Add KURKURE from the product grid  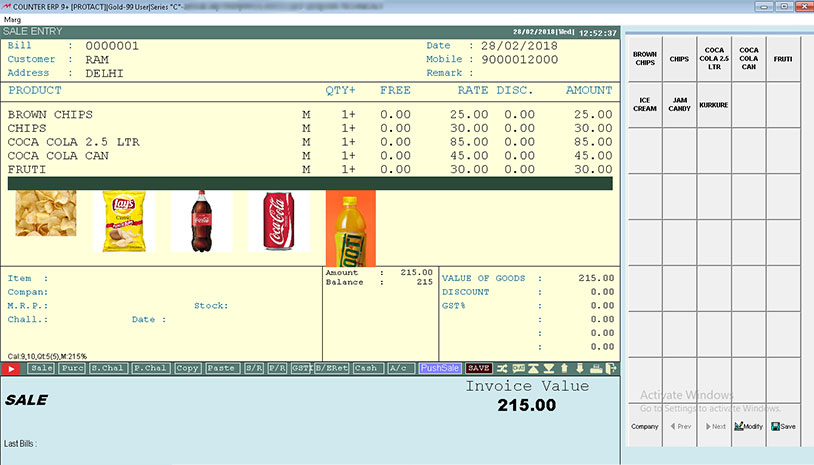[x=714, y=105]
